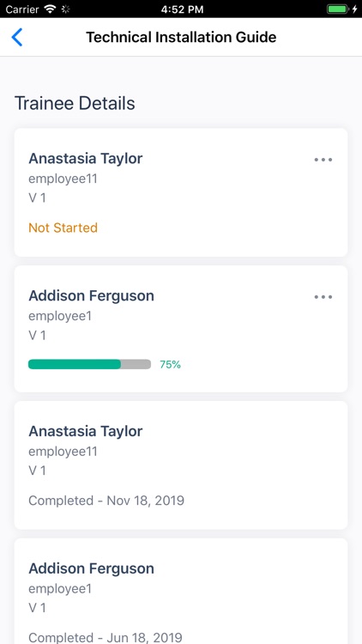Select Addison Ferguson completed Jun 18 card
362x644 pixels.
(x=181, y=592)
